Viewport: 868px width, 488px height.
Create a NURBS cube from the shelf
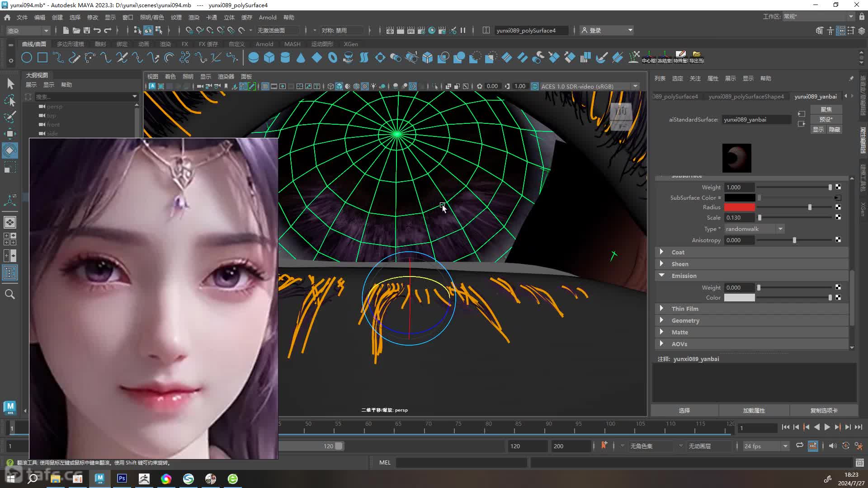click(x=269, y=58)
